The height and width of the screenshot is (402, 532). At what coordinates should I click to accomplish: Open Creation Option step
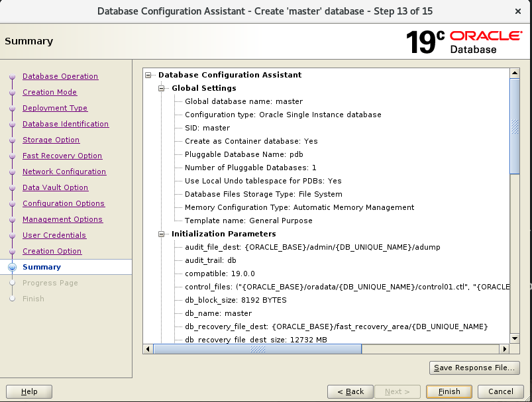coord(52,252)
